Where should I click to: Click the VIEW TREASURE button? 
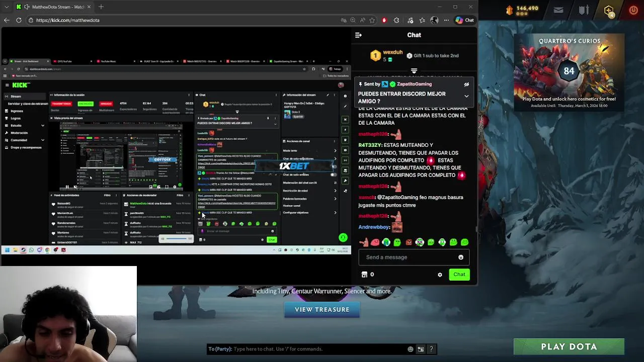[x=322, y=310]
